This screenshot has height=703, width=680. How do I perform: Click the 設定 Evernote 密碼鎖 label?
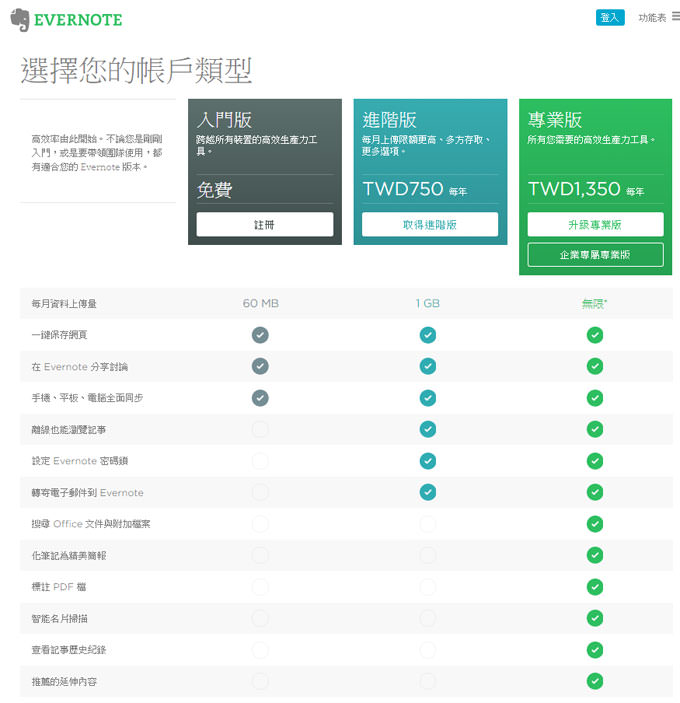coord(80,461)
